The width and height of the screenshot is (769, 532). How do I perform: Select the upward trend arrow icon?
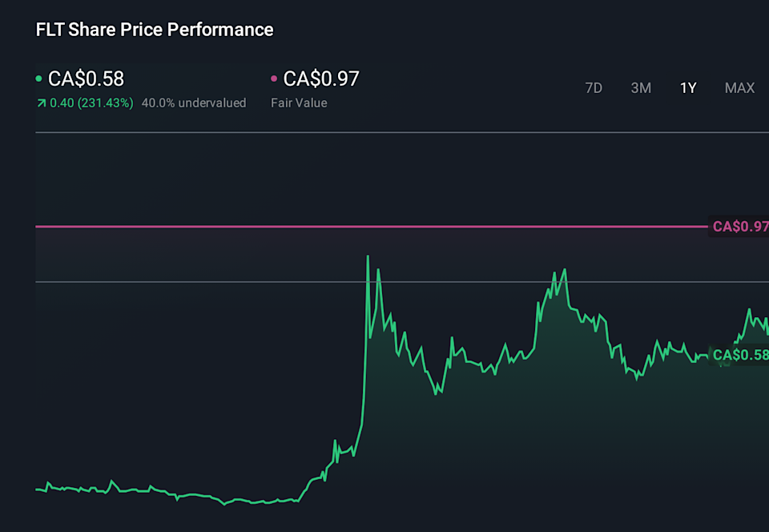click(x=42, y=103)
